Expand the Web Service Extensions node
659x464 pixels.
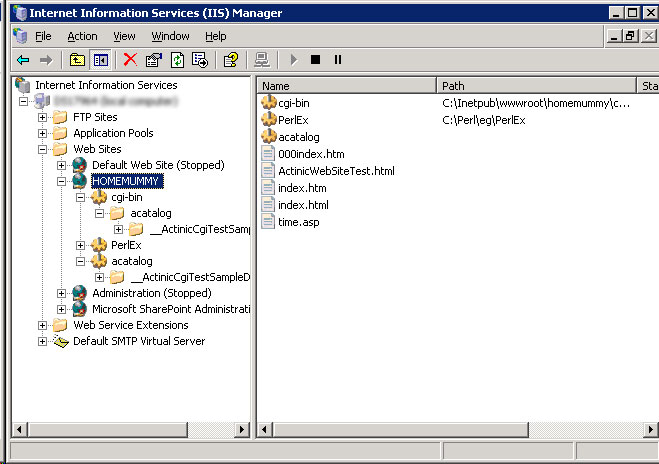click(43, 325)
